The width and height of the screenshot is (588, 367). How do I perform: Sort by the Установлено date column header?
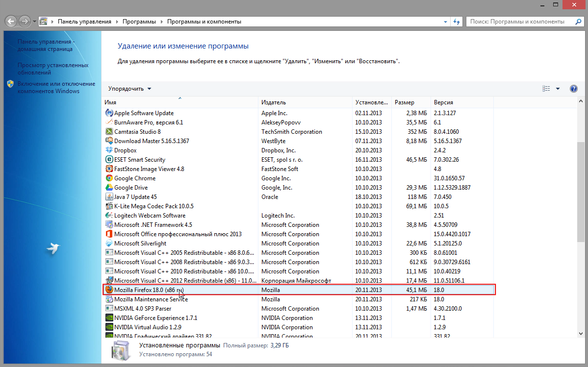pos(372,102)
